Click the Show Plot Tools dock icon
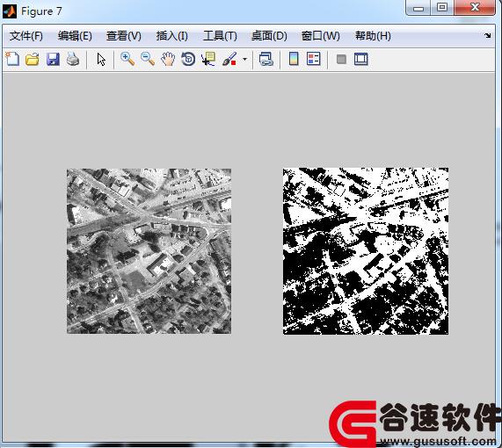Viewport: 502px width, 448px height. [x=361, y=59]
